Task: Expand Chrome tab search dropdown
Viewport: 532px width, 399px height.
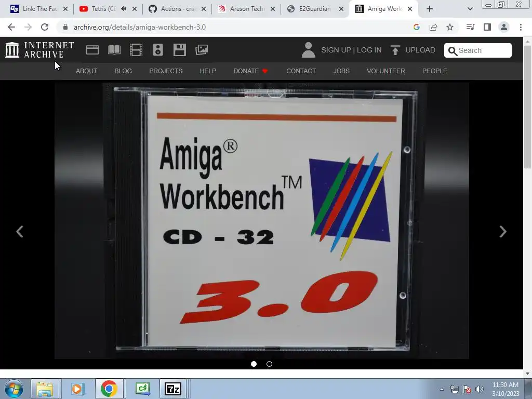Action: 470,9
